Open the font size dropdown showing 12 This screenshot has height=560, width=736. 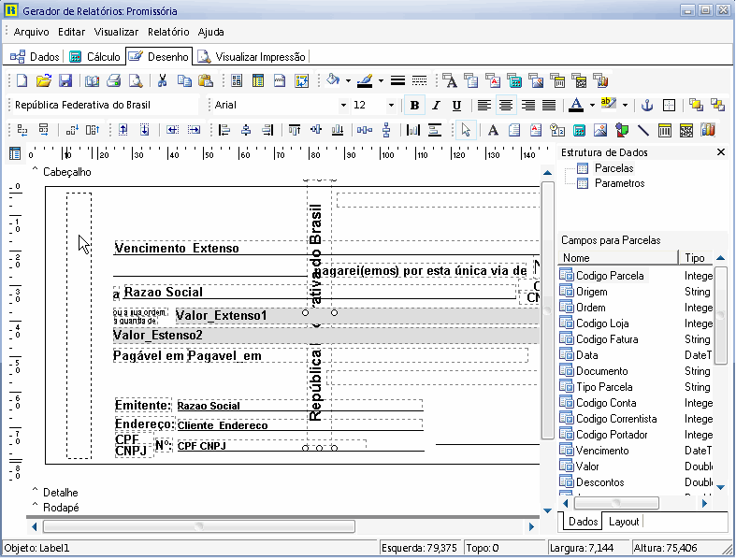pos(391,105)
